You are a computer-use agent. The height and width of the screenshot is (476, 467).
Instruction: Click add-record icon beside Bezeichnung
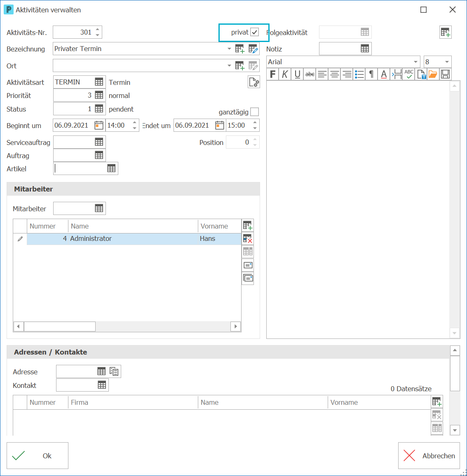pyautogui.click(x=240, y=49)
